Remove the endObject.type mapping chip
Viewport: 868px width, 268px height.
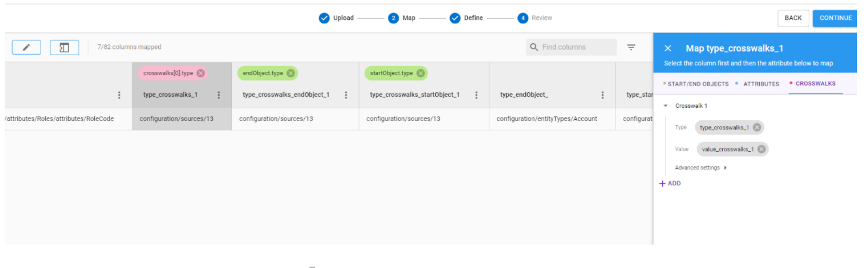[291, 73]
